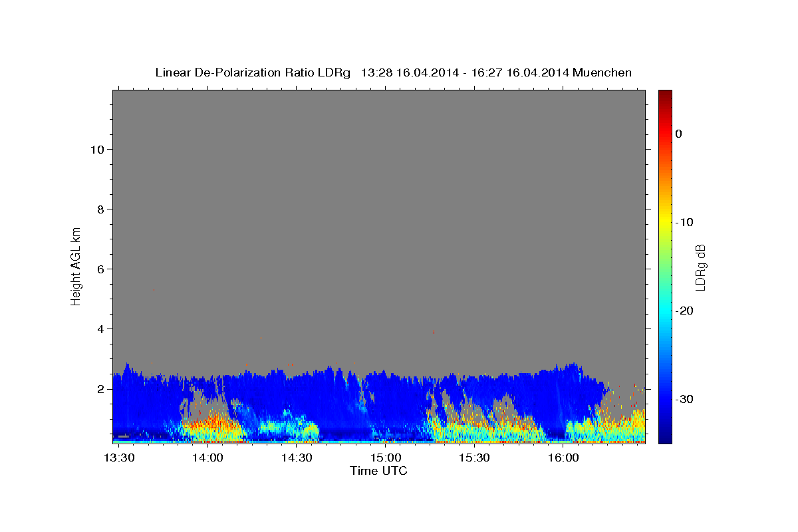Click the 'LDRg dB' colorbar label

[x=700, y=267]
